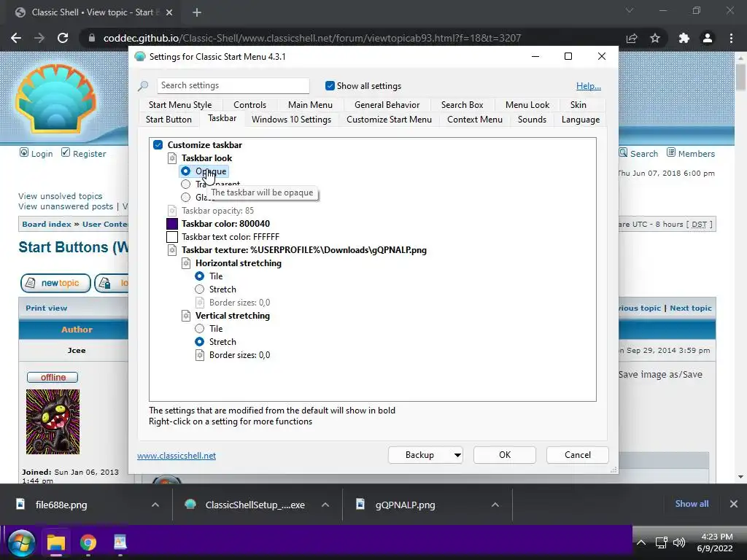Click the Taskbar opacity: 85 setting
The height and width of the screenshot is (560, 747).
pos(217,211)
